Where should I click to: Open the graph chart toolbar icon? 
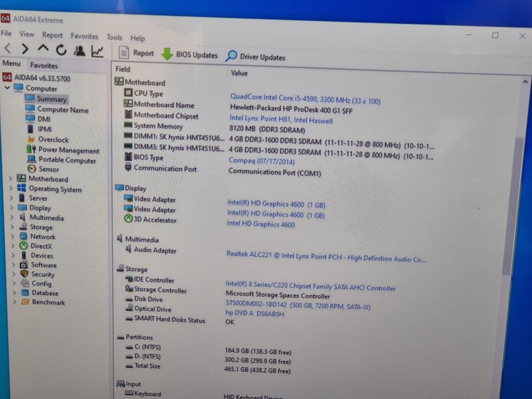[98, 51]
